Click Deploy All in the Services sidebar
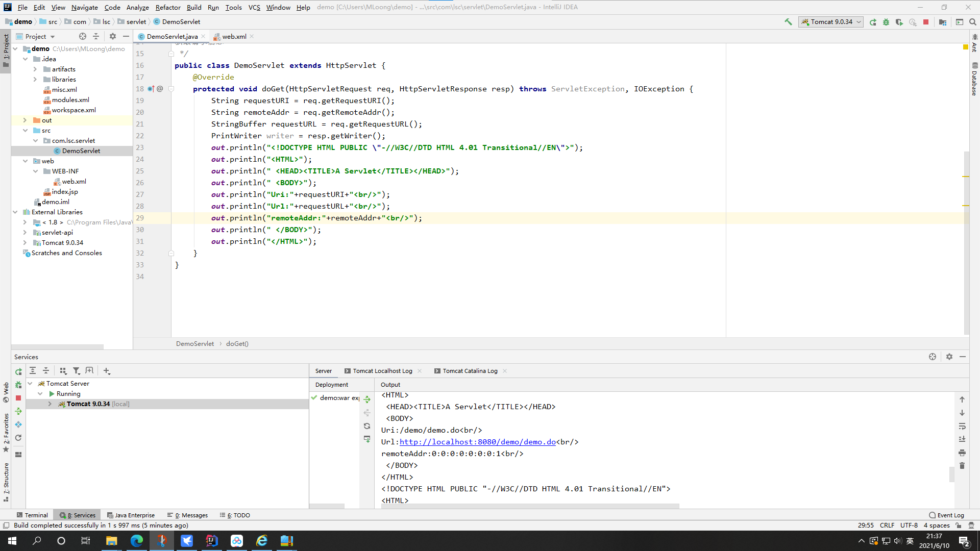 (x=18, y=411)
